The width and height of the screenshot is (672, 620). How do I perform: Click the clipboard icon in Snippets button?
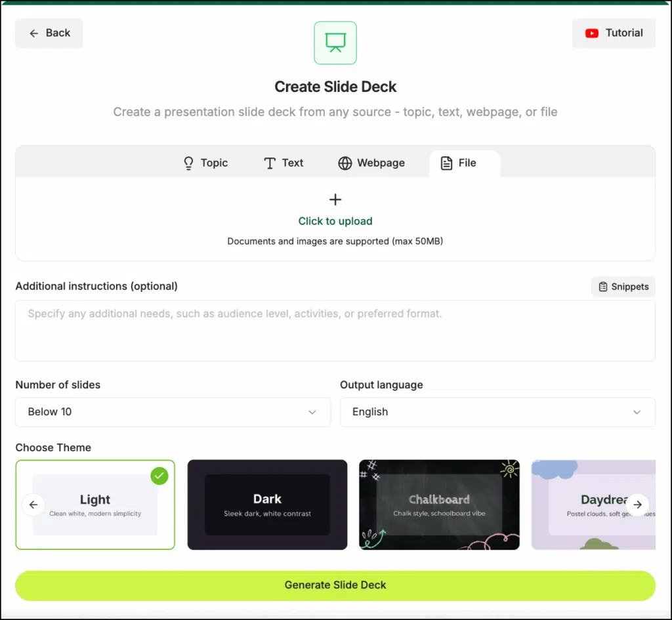[x=602, y=287]
